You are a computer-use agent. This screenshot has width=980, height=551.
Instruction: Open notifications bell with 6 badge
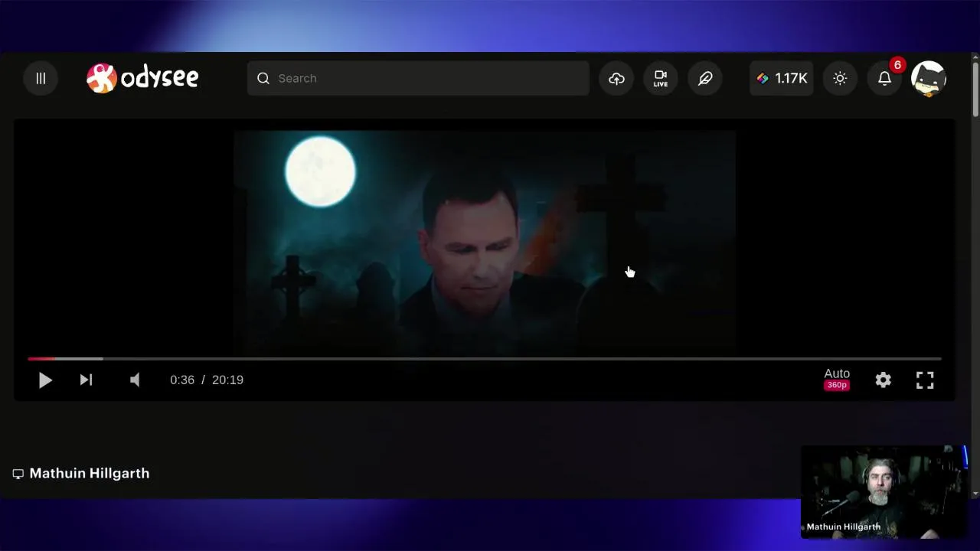(x=884, y=78)
